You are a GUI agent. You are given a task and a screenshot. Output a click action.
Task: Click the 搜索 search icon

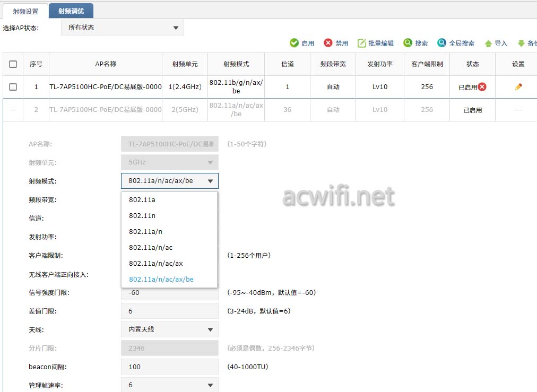(408, 43)
